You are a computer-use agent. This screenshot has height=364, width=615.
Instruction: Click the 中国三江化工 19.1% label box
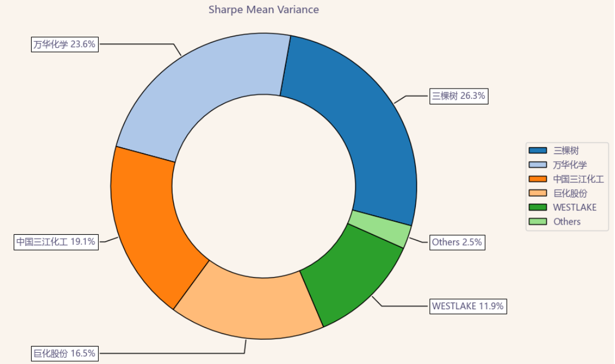point(56,242)
